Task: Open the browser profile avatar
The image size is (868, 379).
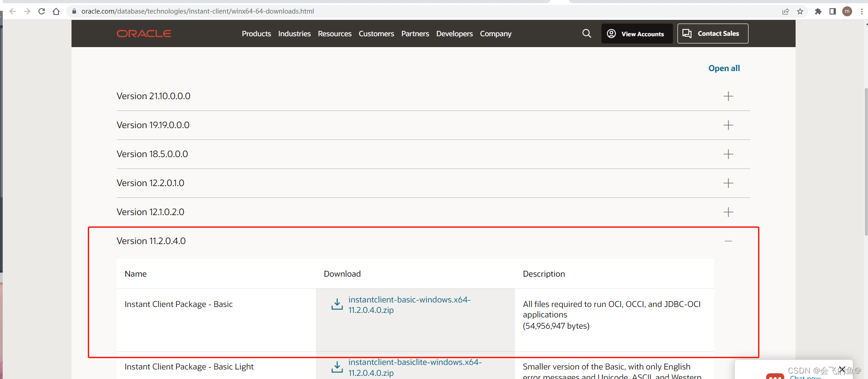Action: click(847, 11)
